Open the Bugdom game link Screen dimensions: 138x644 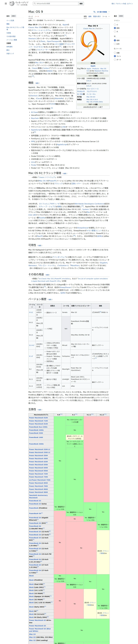104,263
